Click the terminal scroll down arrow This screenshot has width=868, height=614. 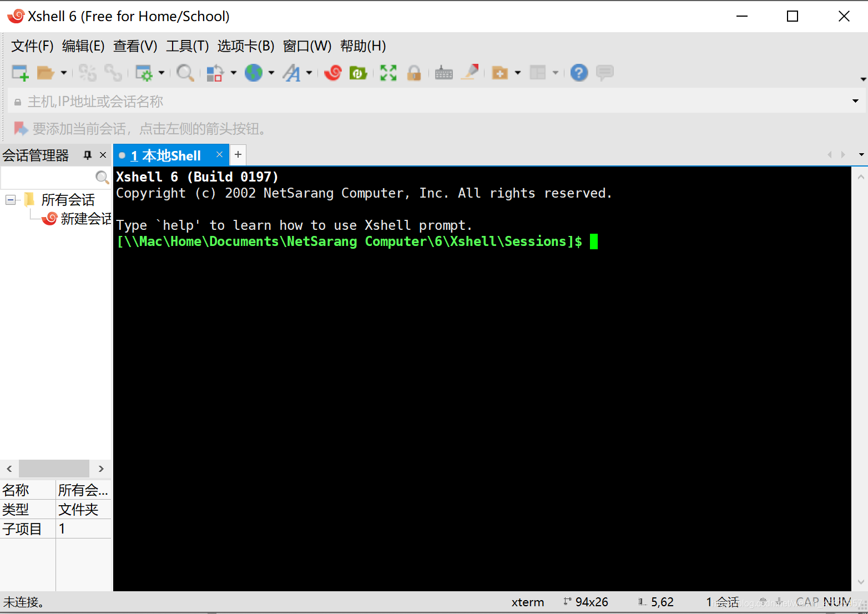[x=861, y=582]
